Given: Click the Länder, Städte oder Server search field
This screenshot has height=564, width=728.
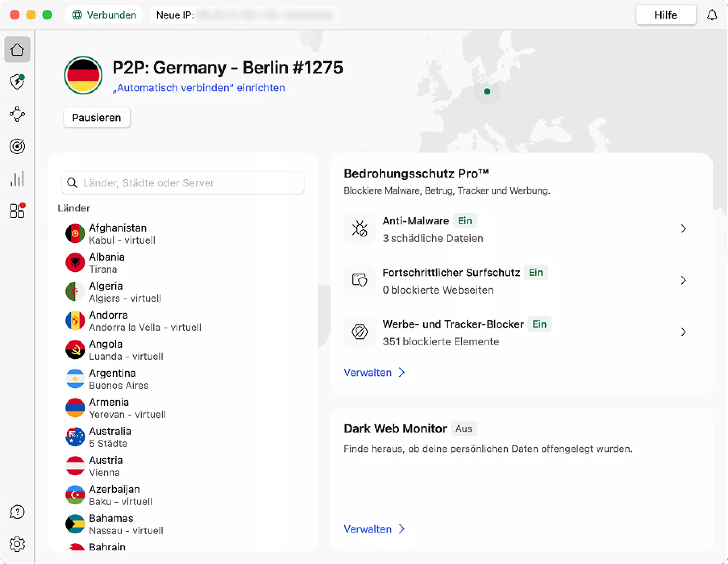Looking at the screenshot, I should click(183, 183).
